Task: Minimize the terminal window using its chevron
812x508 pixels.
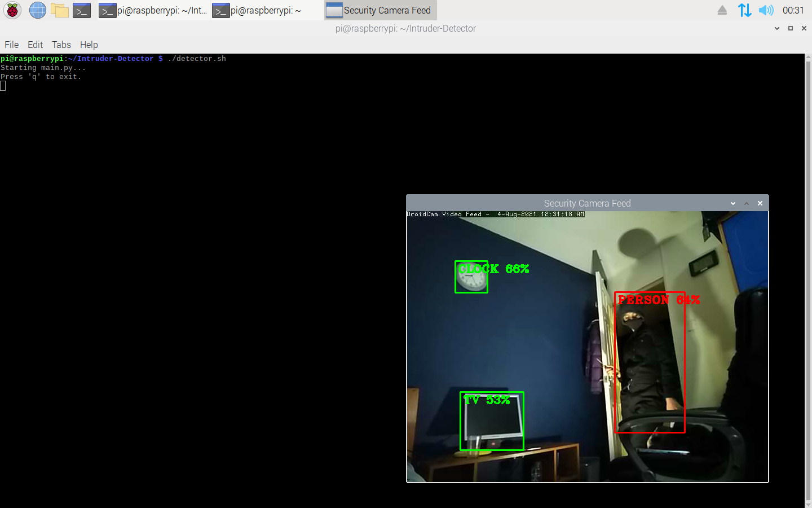Action: [777, 28]
